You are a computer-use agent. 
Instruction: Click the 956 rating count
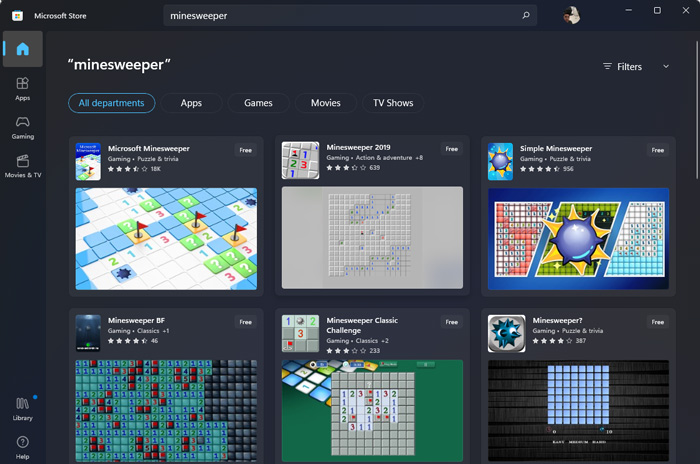coord(568,169)
